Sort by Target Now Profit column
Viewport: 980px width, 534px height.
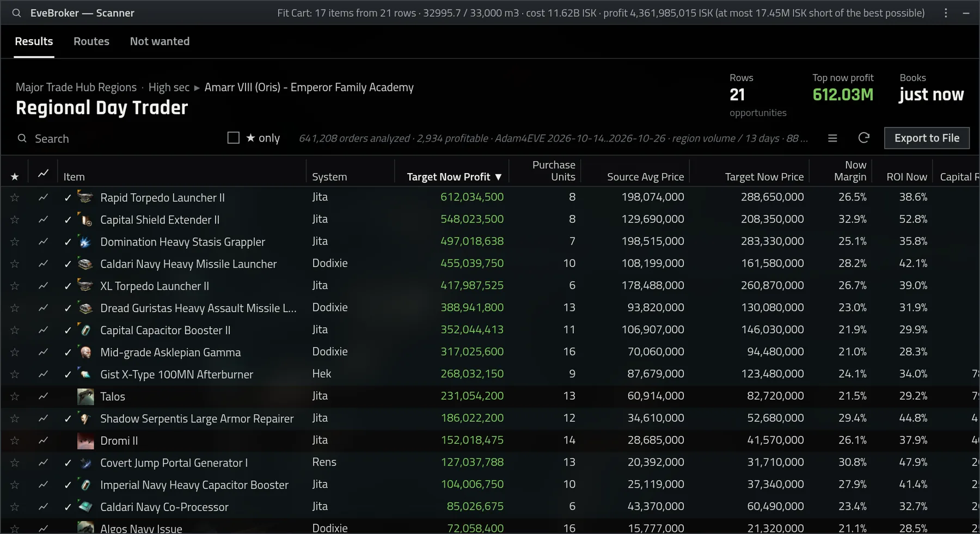pyautogui.click(x=454, y=177)
